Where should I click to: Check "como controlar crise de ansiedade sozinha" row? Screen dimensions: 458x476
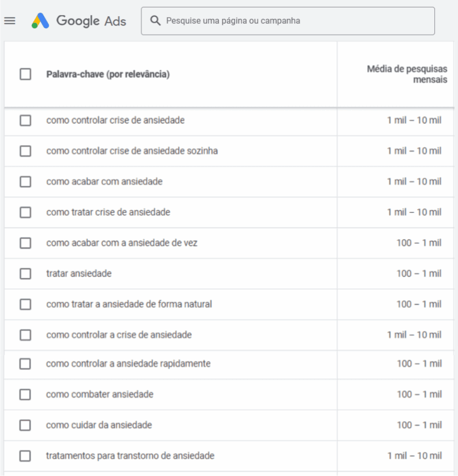click(x=26, y=151)
